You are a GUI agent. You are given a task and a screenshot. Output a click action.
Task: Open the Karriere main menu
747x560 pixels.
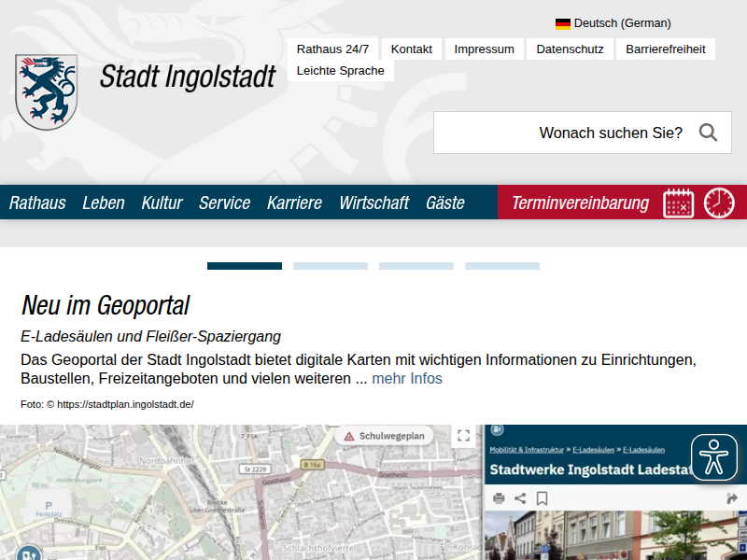294,203
